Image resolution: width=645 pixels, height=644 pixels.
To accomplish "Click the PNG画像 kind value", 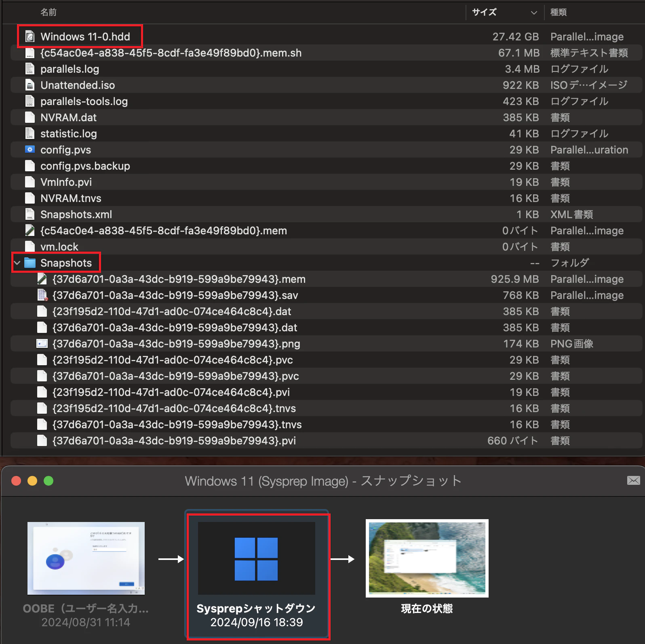I will (x=572, y=344).
